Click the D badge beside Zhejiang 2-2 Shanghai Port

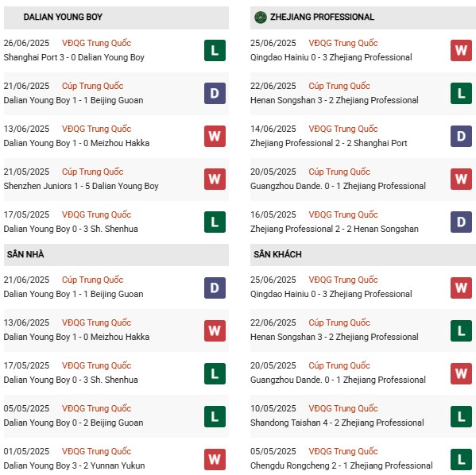point(461,137)
